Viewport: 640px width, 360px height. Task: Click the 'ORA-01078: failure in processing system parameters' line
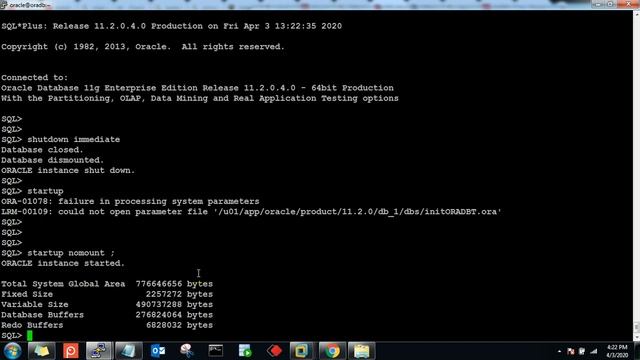pyautogui.click(x=130, y=202)
